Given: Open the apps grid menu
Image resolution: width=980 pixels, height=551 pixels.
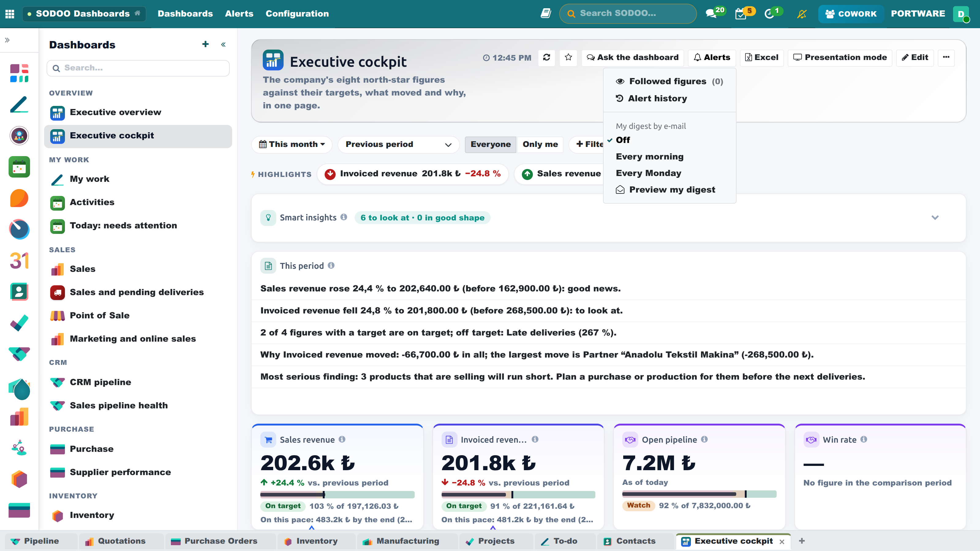Looking at the screenshot, I should coord(10,14).
